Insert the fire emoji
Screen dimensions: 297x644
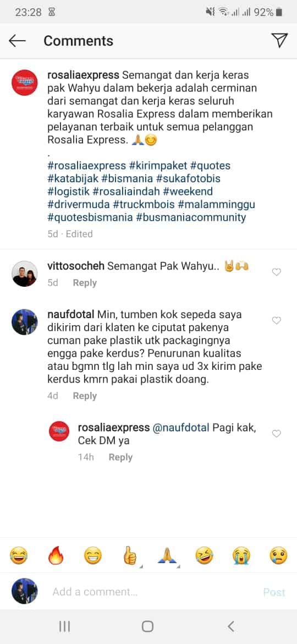tap(54, 556)
